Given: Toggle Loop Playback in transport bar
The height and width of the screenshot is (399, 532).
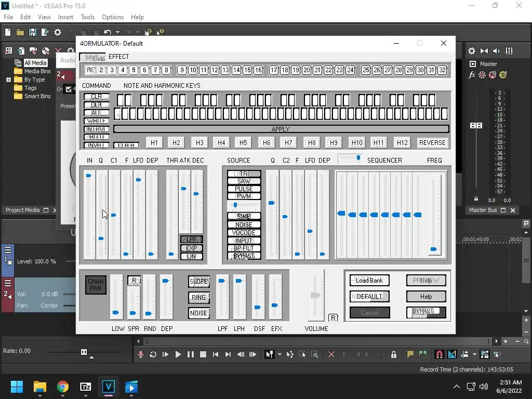Looking at the screenshot, I should tap(153, 354).
